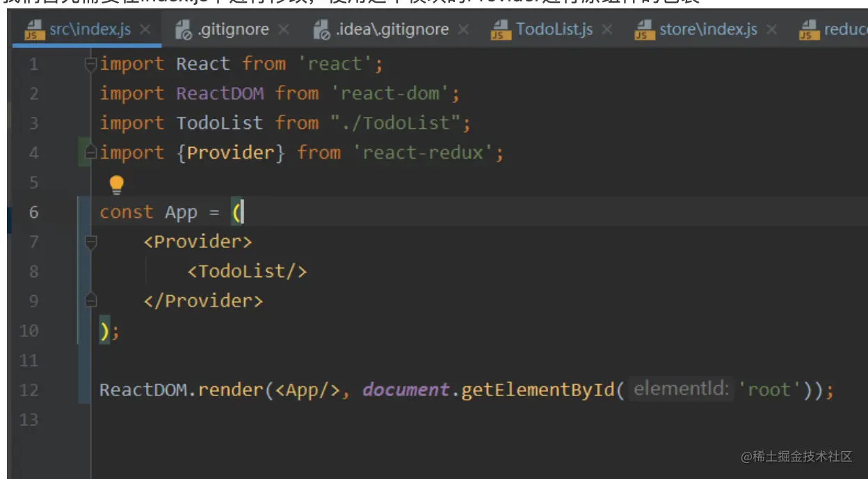Click the <TodoList/> element on line 8

coord(248,271)
